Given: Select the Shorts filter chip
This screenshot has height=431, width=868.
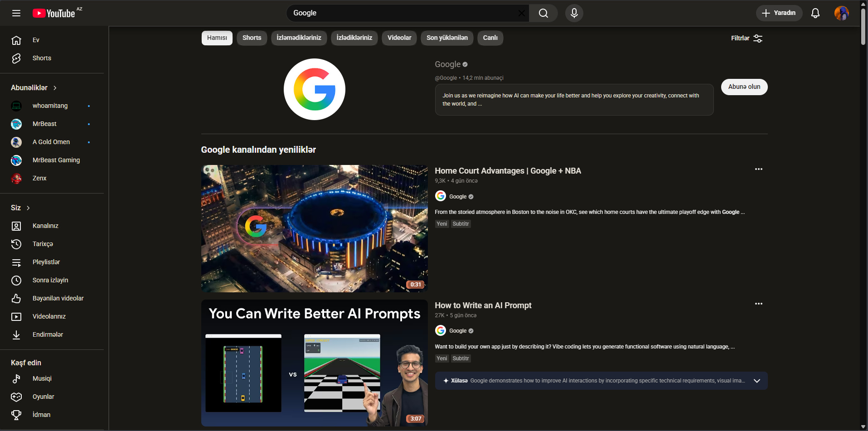Looking at the screenshot, I should pyautogui.click(x=252, y=38).
